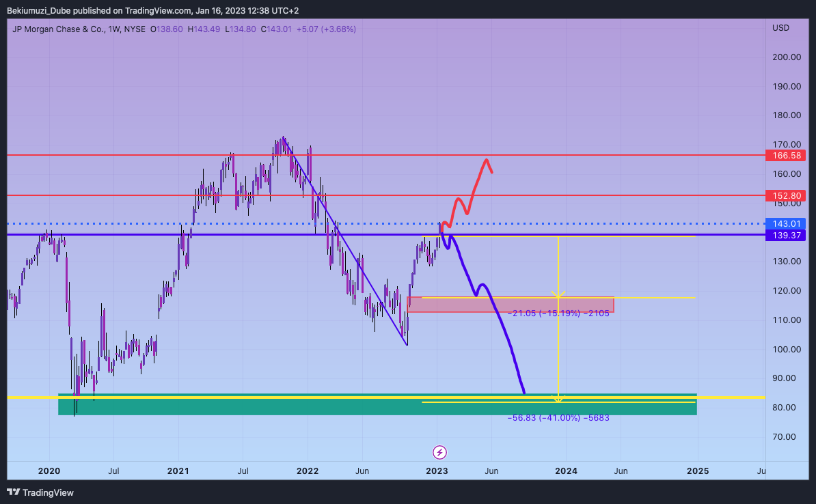Click the 100.00 price scale label
816x504 pixels.
787,349
